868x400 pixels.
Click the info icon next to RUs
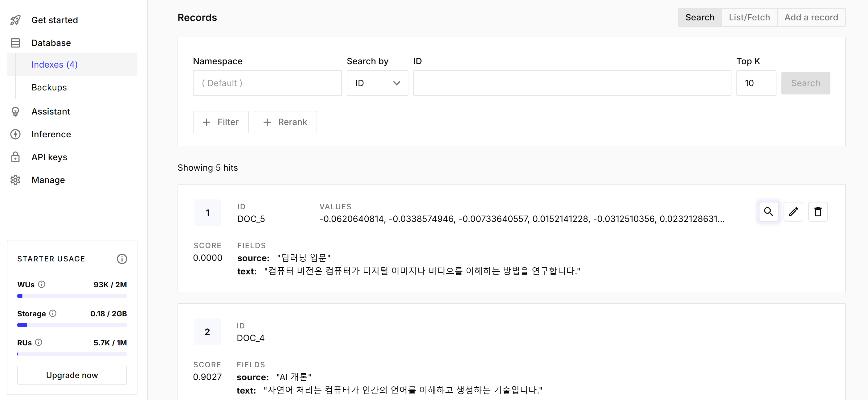(x=39, y=342)
